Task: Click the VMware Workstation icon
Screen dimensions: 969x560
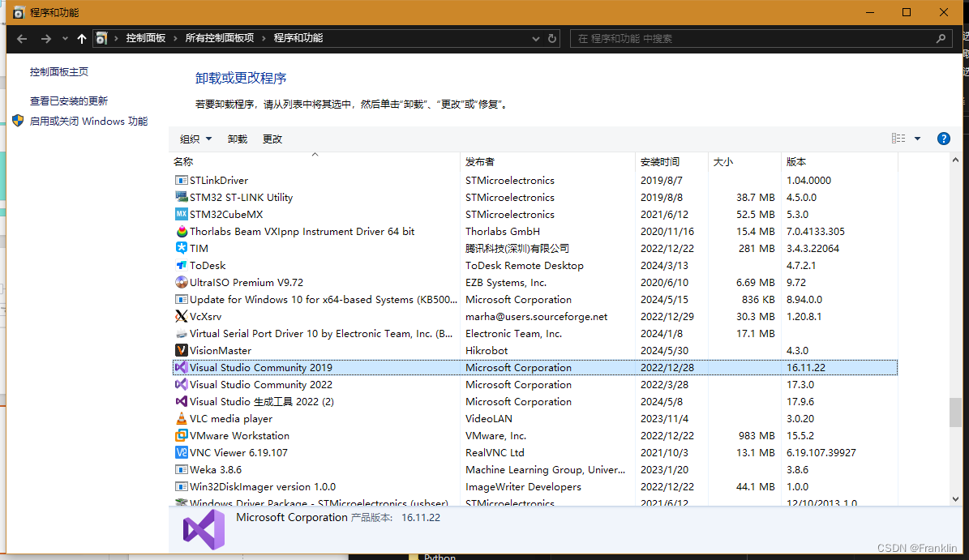Action: click(182, 435)
